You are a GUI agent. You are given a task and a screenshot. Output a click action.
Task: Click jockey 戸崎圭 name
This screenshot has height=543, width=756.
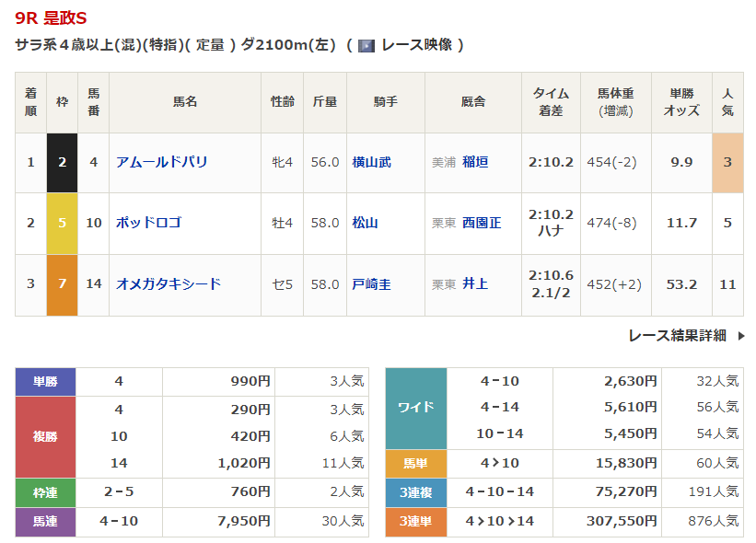371,284
